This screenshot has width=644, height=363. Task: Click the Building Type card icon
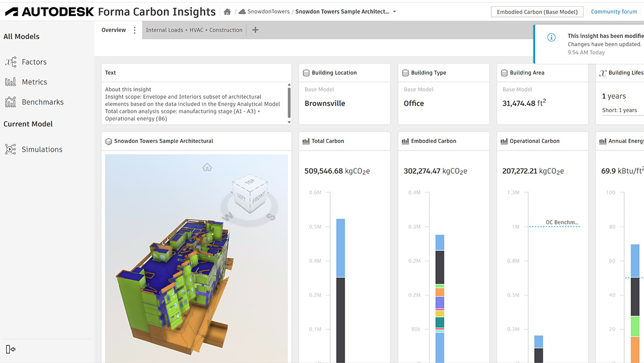(x=406, y=73)
